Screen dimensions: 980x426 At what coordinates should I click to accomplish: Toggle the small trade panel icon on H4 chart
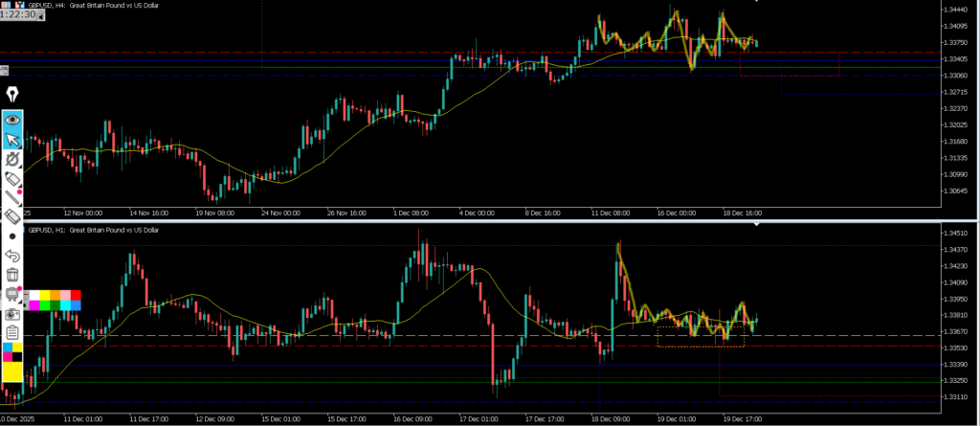pos(4,69)
